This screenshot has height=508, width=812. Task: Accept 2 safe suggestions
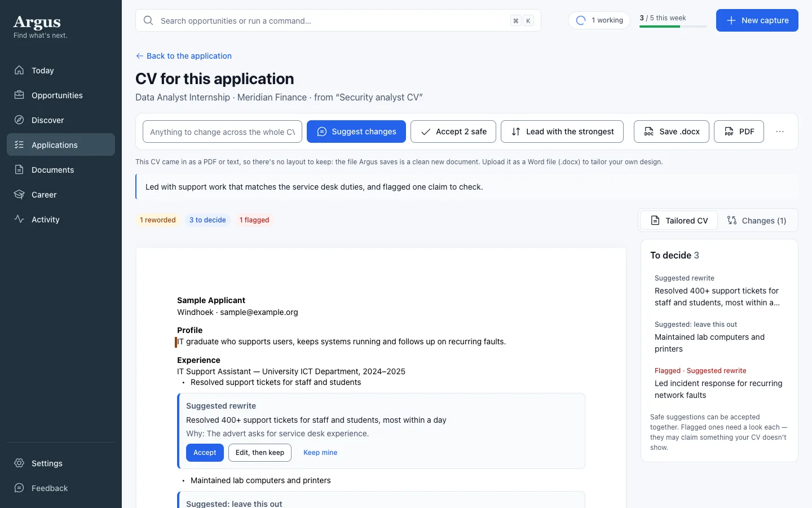click(453, 132)
